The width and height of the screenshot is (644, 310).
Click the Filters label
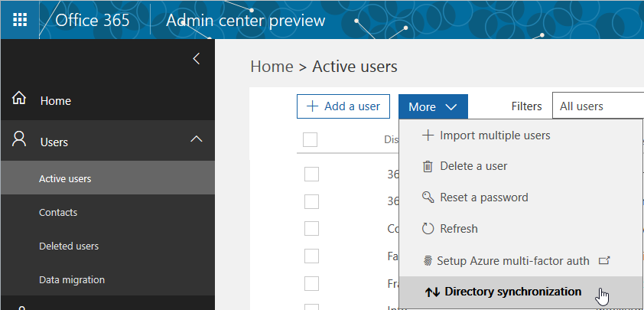point(526,106)
